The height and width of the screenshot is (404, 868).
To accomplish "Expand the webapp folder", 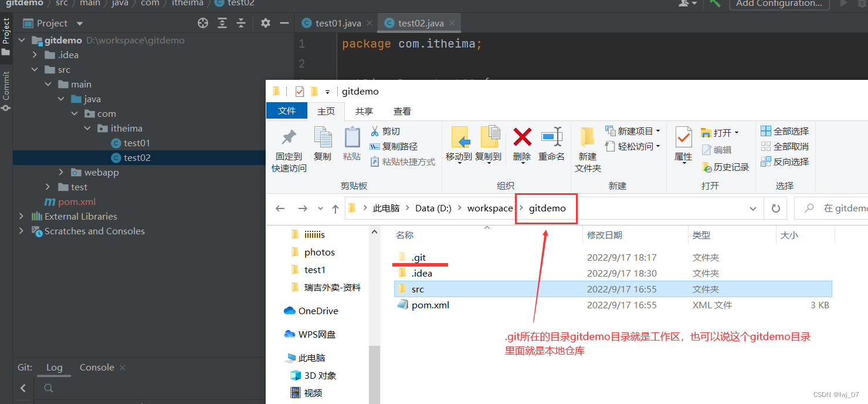I will 61,173.
